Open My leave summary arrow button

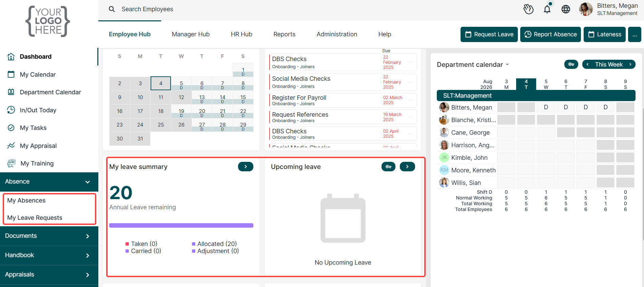point(246,167)
